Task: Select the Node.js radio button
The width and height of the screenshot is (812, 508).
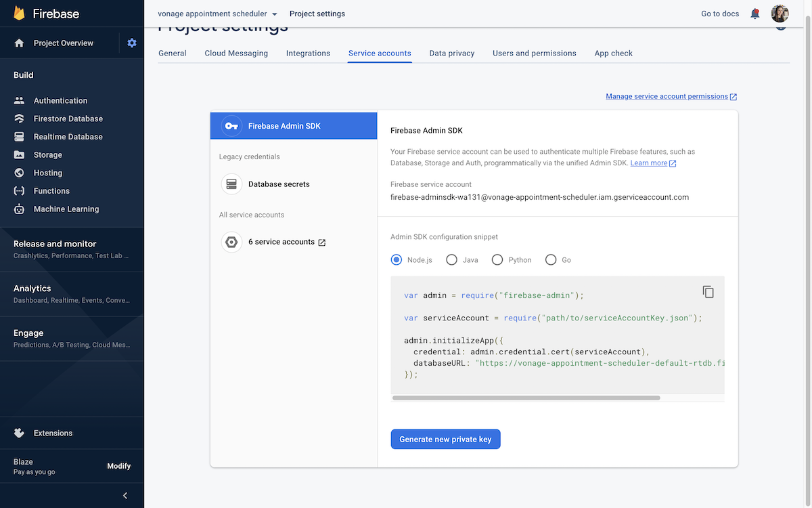Action: [397, 259]
